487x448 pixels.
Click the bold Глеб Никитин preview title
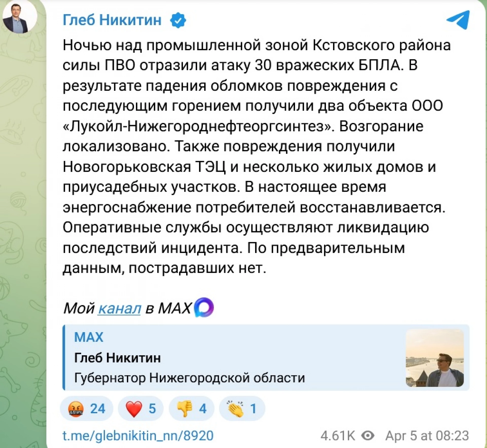[117, 358]
